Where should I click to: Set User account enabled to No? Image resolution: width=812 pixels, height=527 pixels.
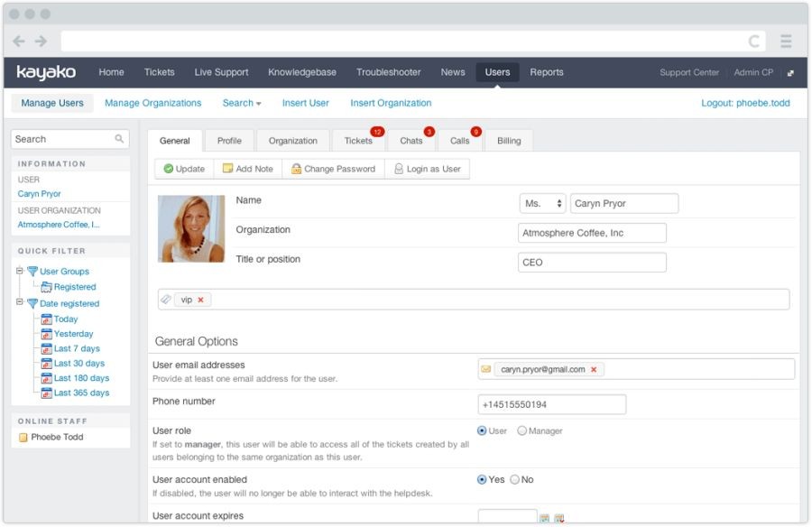pos(515,480)
